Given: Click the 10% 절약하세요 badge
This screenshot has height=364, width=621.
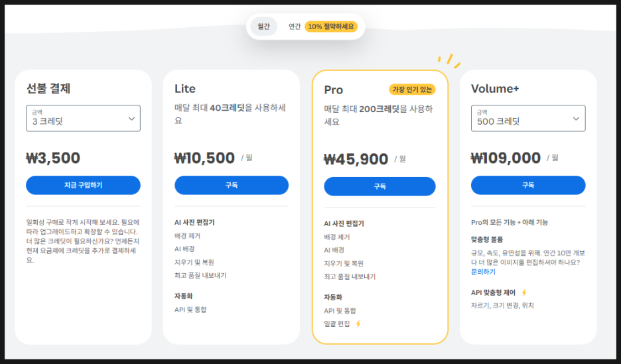Looking at the screenshot, I should pyautogui.click(x=331, y=27).
